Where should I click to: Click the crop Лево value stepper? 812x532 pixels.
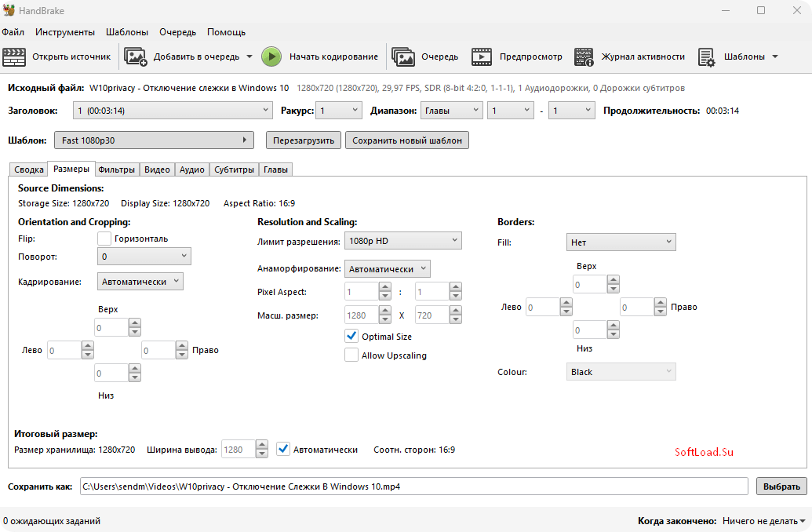[x=71, y=350]
